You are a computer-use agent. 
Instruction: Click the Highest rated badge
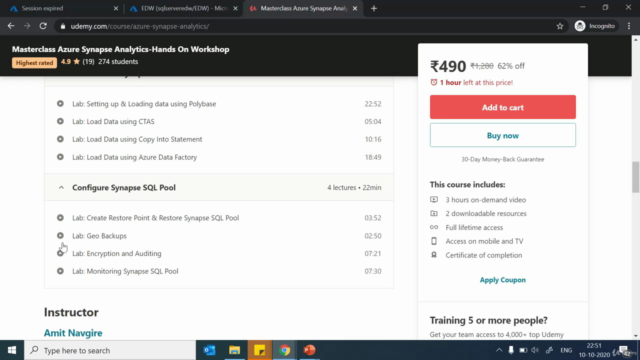pyautogui.click(x=34, y=62)
